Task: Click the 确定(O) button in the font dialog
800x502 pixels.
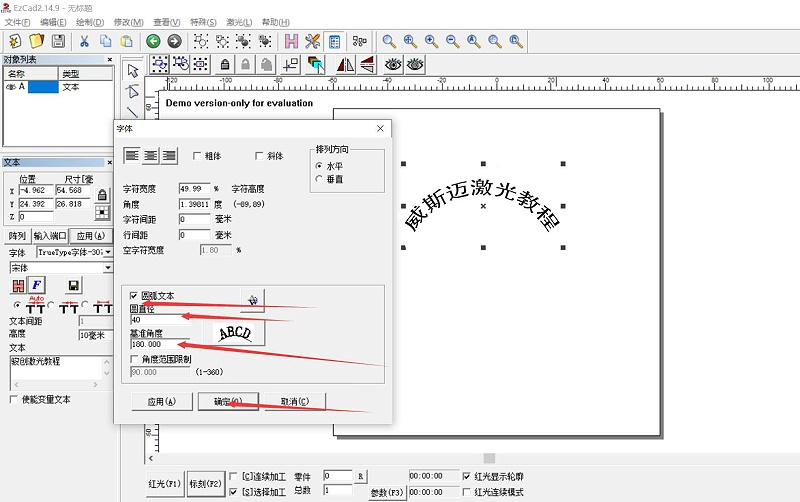Action: [228, 401]
